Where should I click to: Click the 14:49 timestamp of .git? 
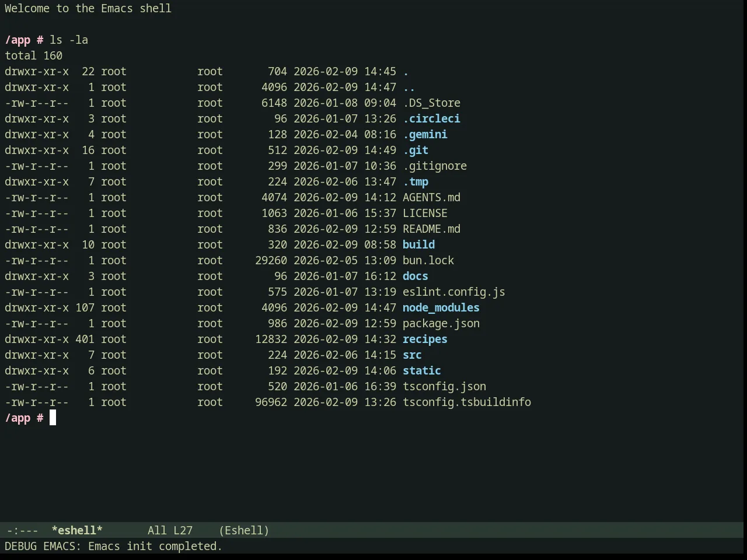(x=380, y=150)
